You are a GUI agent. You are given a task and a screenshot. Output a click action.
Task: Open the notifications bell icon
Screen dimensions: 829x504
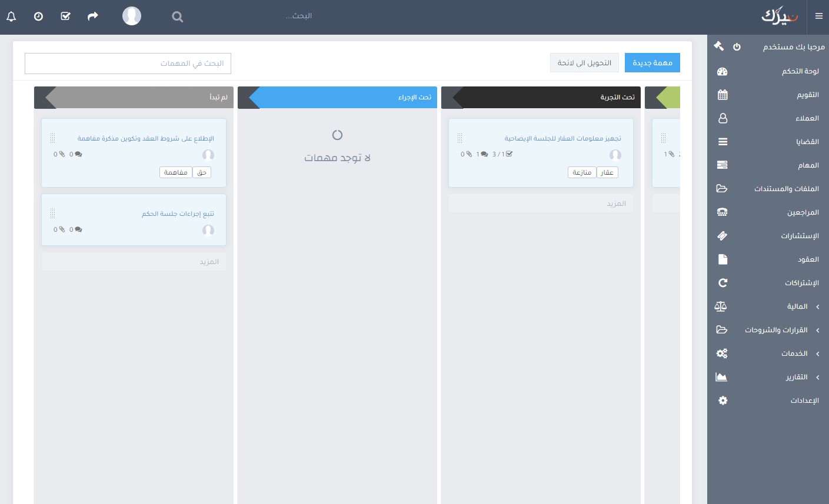coord(11,16)
